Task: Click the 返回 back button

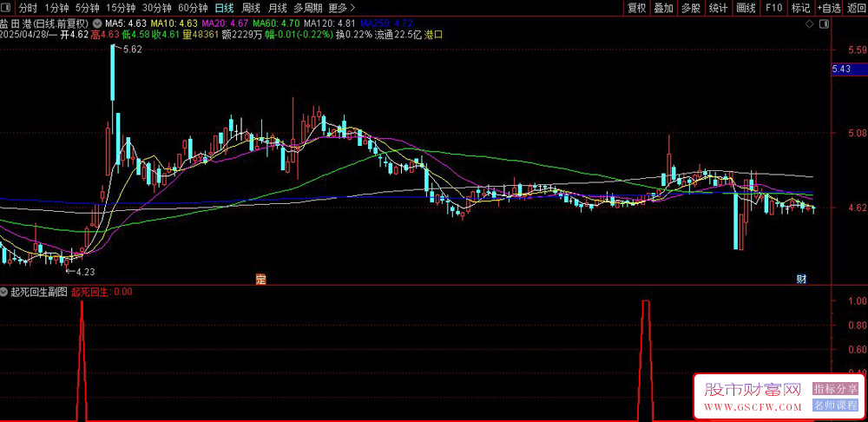Action: pyautogui.click(x=856, y=8)
